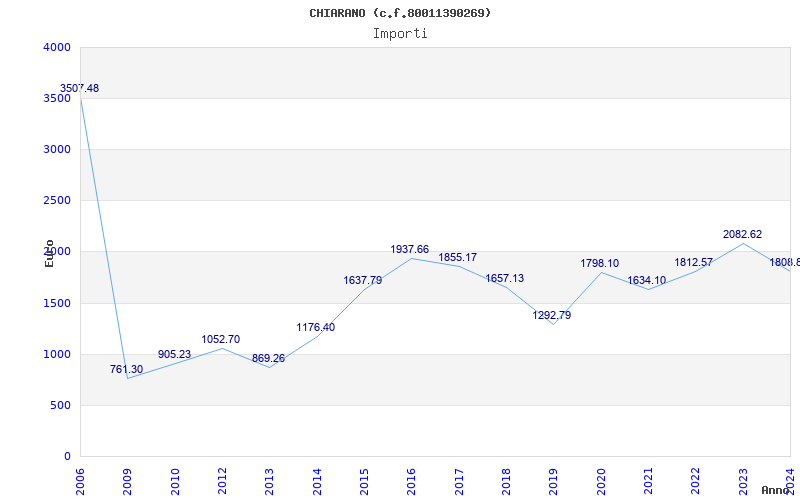This screenshot has width=800, height=500.
Task: Click the 761.30 data label
Action: tap(127, 369)
